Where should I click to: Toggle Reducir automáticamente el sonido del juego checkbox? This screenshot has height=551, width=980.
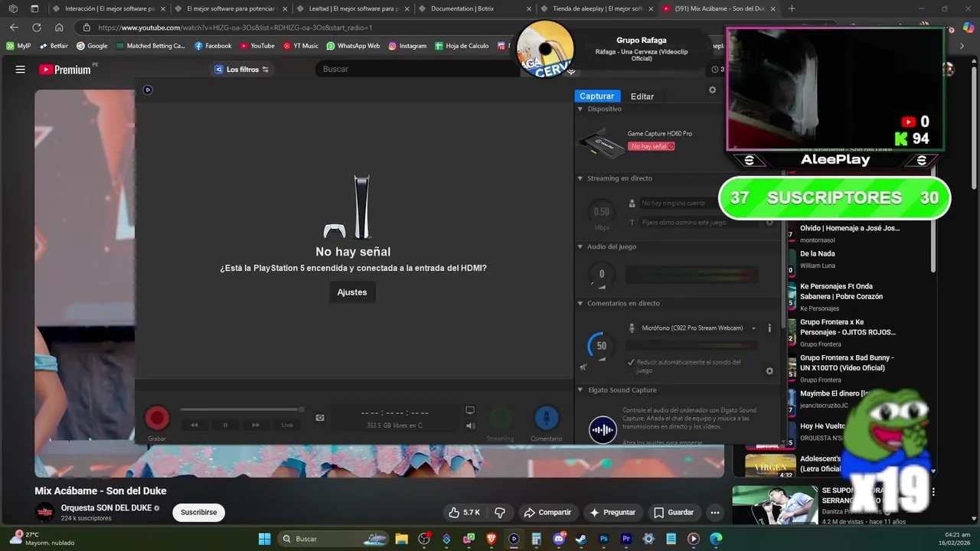point(631,362)
